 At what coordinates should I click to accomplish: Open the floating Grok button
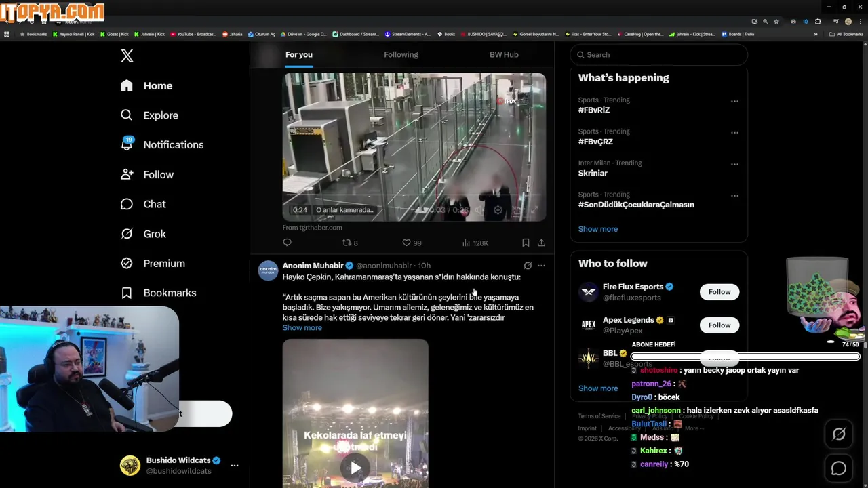(839, 434)
